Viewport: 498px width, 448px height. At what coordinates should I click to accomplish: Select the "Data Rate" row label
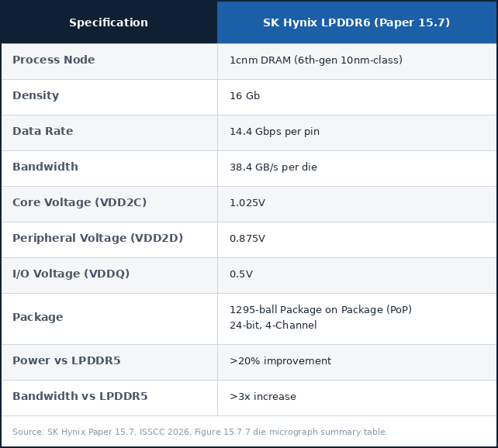tap(43, 131)
